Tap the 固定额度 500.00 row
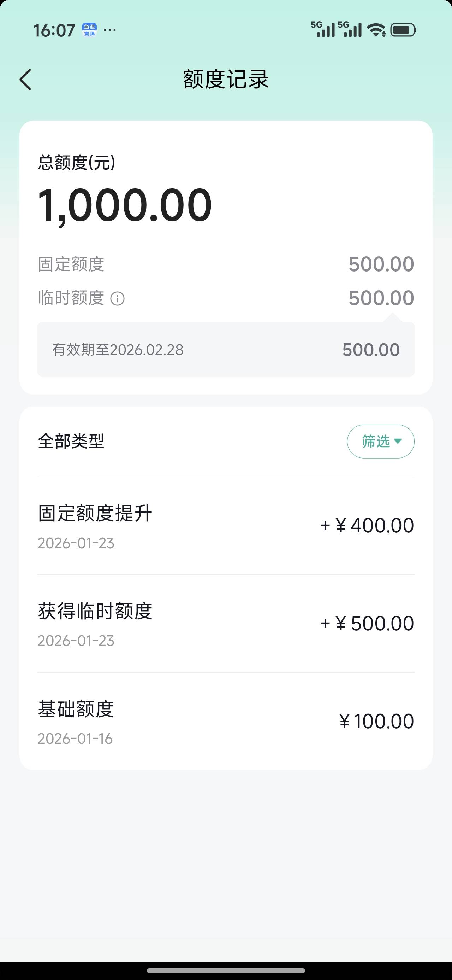 pyautogui.click(x=226, y=264)
